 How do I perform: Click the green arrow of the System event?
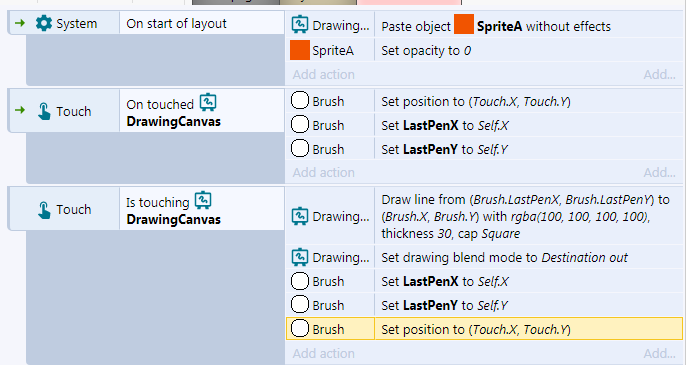pyautogui.click(x=20, y=23)
